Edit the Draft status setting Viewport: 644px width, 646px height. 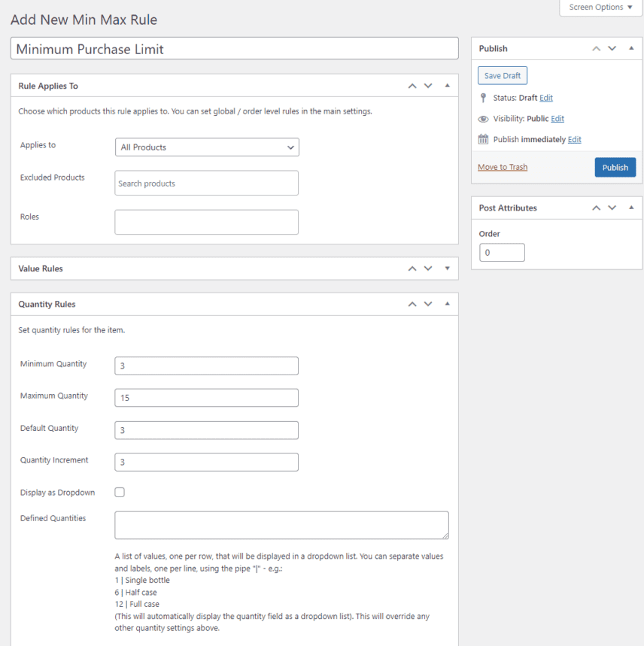pos(546,98)
